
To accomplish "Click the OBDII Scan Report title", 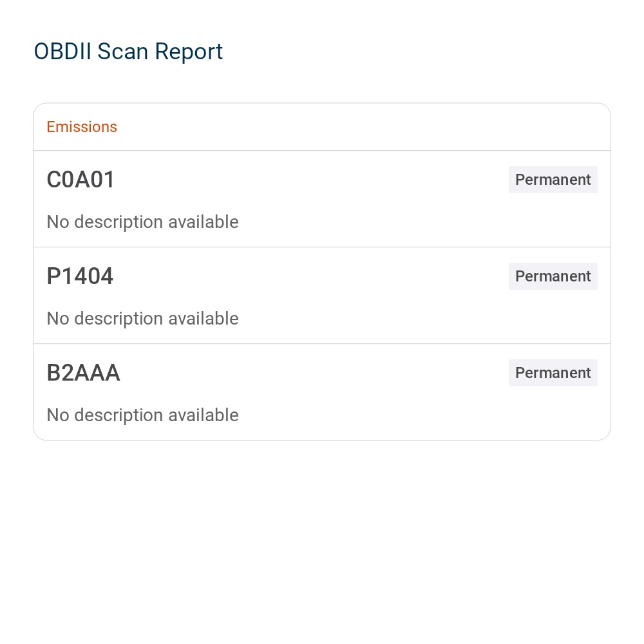I will tap(128, 52).
